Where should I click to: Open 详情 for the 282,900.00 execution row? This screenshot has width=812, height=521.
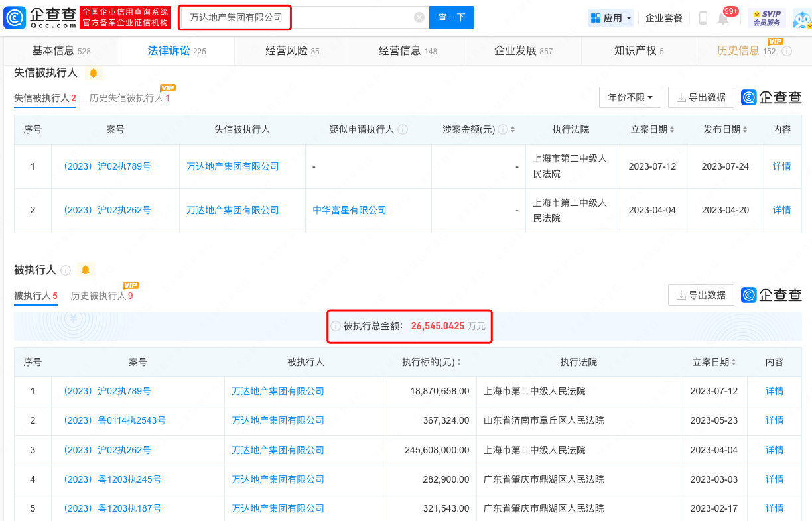pos(775,479)
